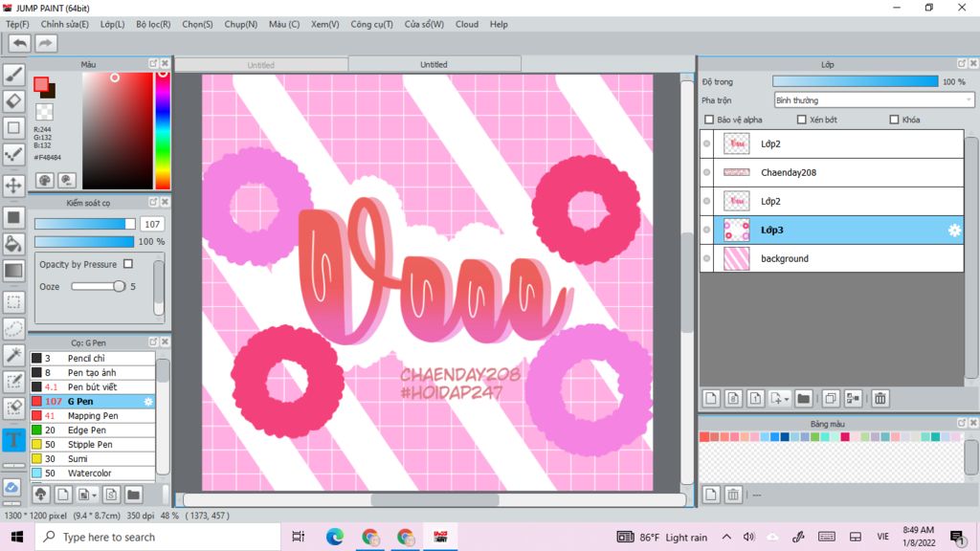Screen dimensions: 980x551
Task: Enable the Xén bớt clipping checkbox
Action: click(801, 120)
